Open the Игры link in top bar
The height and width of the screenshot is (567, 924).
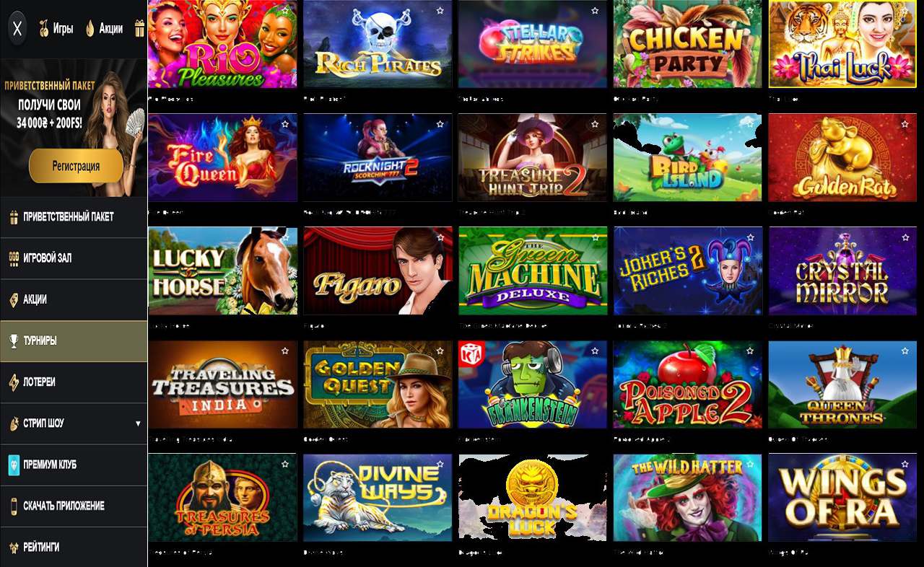tap(63, 29)
